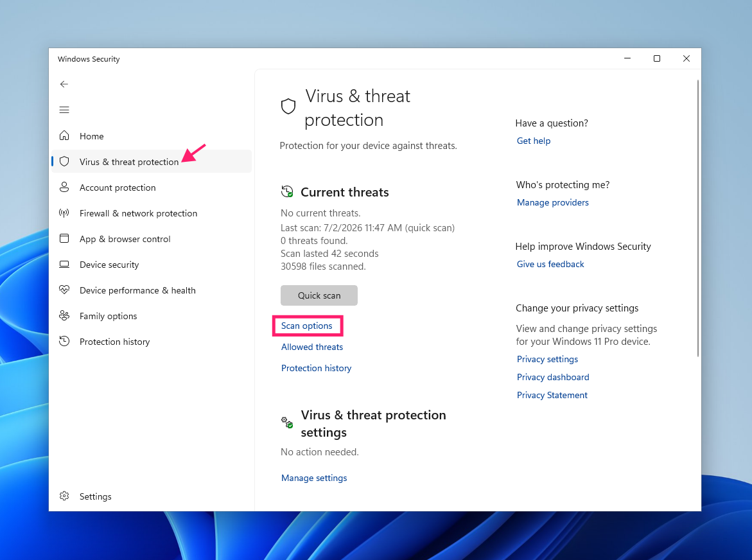Image resolution: width=752 pixels, height=560 pixels.
Task: Click the Home house icon
Action: [x=64, y=136]
